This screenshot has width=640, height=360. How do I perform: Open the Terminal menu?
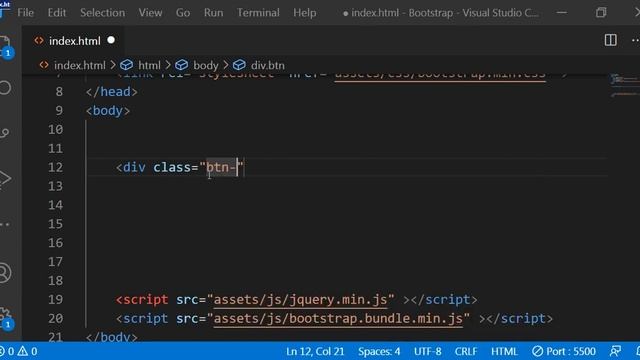click(258, 13)
